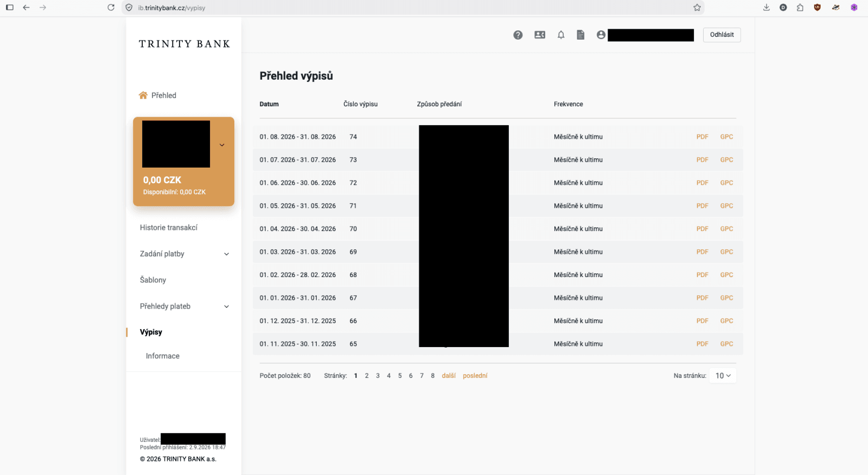
Task: Go to page 3 of statements
Action: [x=378, y=376]
